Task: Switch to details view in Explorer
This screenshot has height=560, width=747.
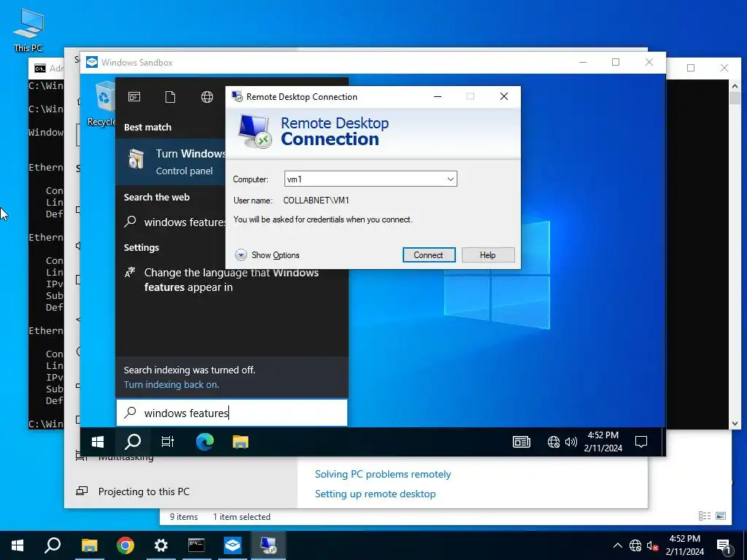Action: (705, 516)
